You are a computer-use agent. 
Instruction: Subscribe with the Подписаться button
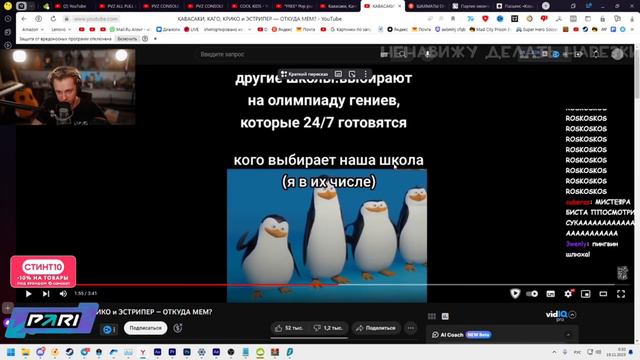[x=145, y=328]
